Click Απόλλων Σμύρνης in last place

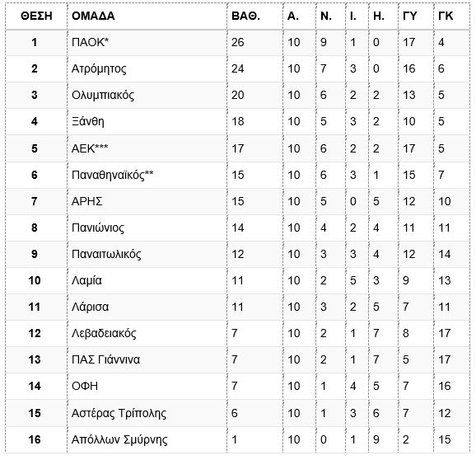119,439
